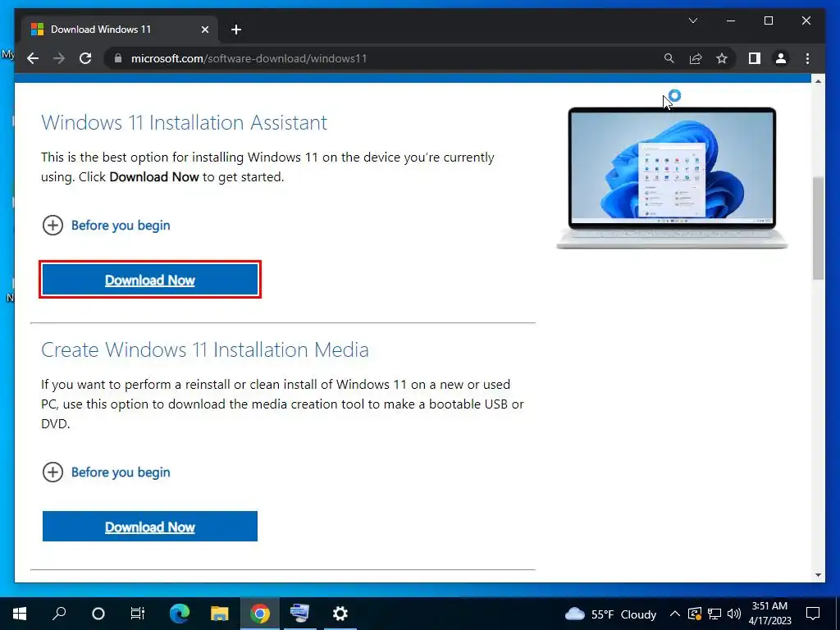840x630 pixels.
Task: Click Download Now for Installation Media
Action: click(x=150, y=527)
